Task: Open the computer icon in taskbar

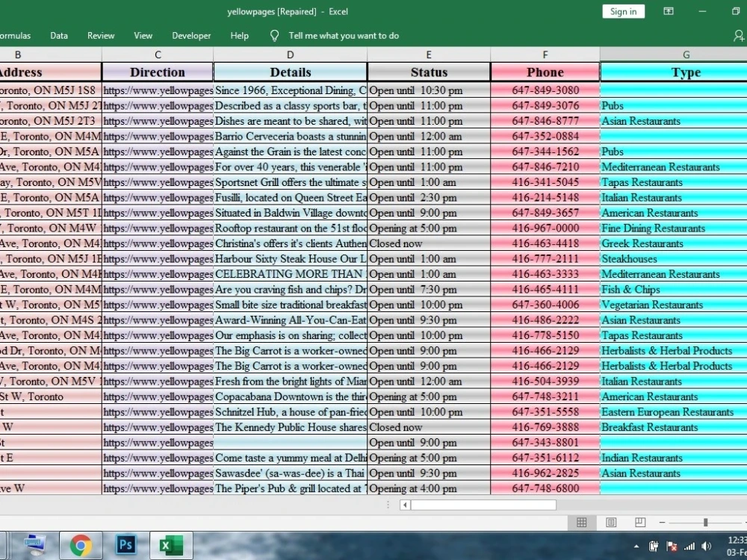Action: click(x=35, y=545)
